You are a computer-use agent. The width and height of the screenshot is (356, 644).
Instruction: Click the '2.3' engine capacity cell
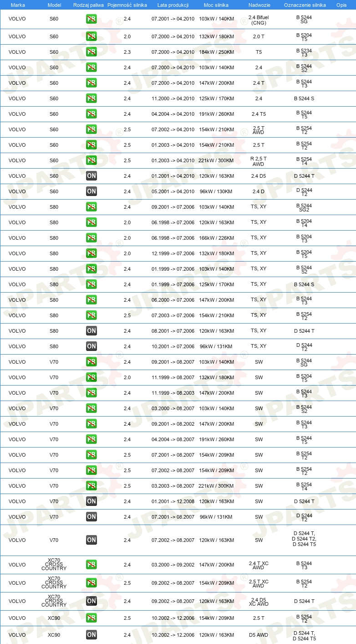[x=127, y=52]
